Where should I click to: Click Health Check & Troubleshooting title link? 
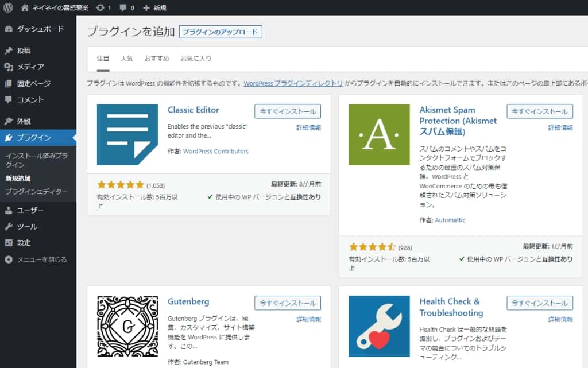click(x=451, y=307)
